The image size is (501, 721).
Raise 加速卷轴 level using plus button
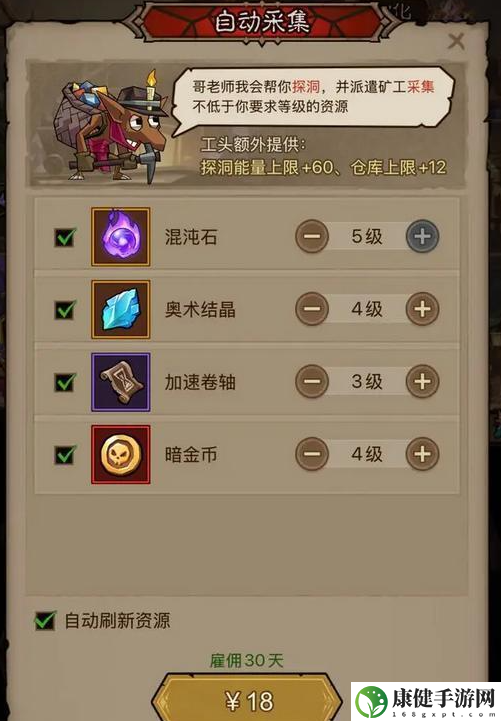point(422,381)
